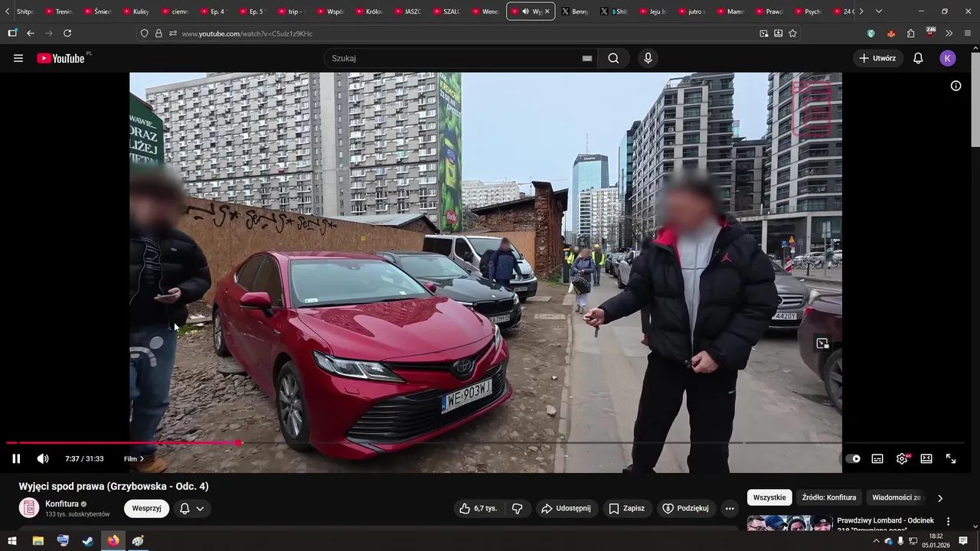Dislike the video
Viewport: 980px width, 551px height.
click(x=517, y=508)
